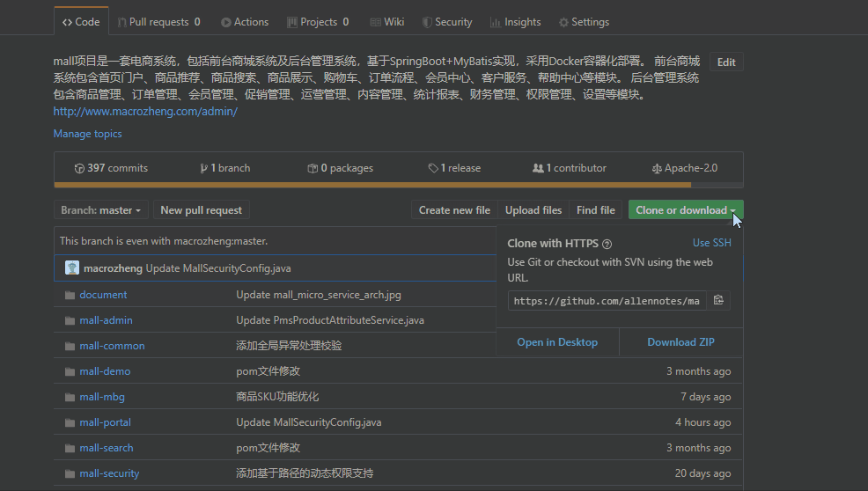The height and width of the screenshot is (491, 868).
Task: Open the mall-search folder
Action: click(x=107, y=448)
